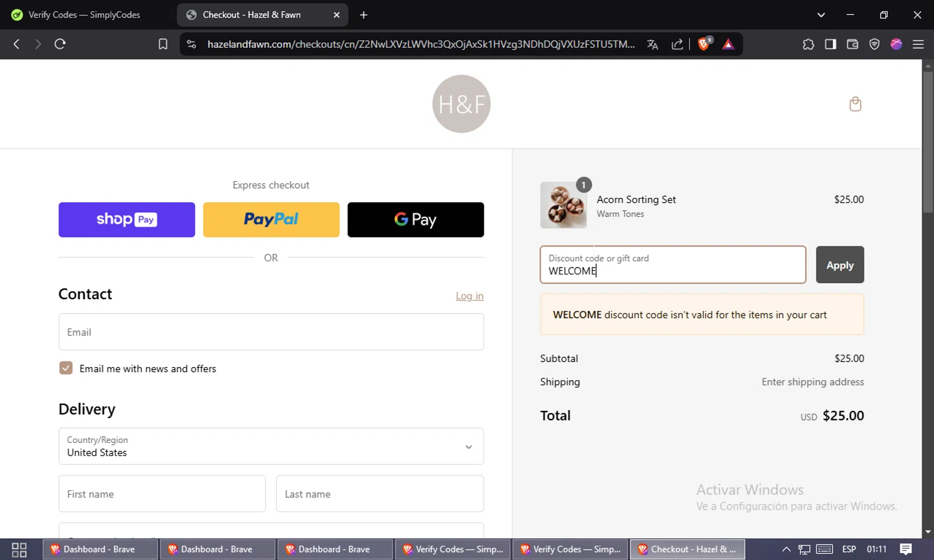Open the Hazel & Fawn H&F logo
The image size is (934, 560).
pyautogui.click(x=461, y=104)
